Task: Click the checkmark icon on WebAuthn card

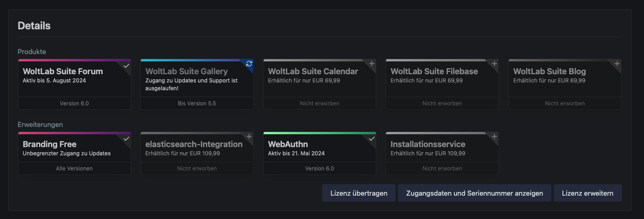Action: pos(372,138)
